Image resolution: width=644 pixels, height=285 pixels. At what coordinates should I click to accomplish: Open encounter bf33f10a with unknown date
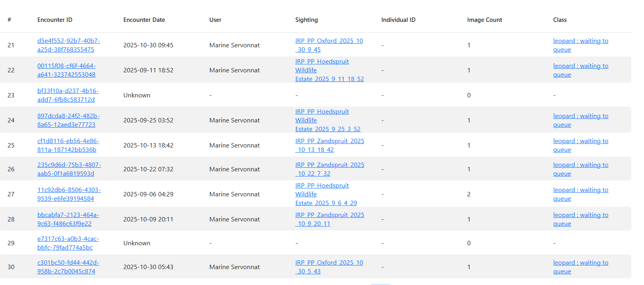click(68, 91)
